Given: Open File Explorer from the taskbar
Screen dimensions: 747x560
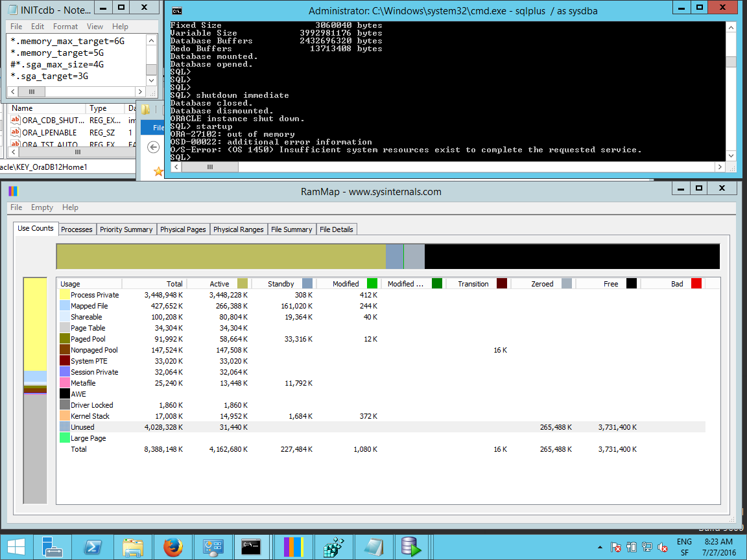Looking at the screenshot, I should click(133, 546).
